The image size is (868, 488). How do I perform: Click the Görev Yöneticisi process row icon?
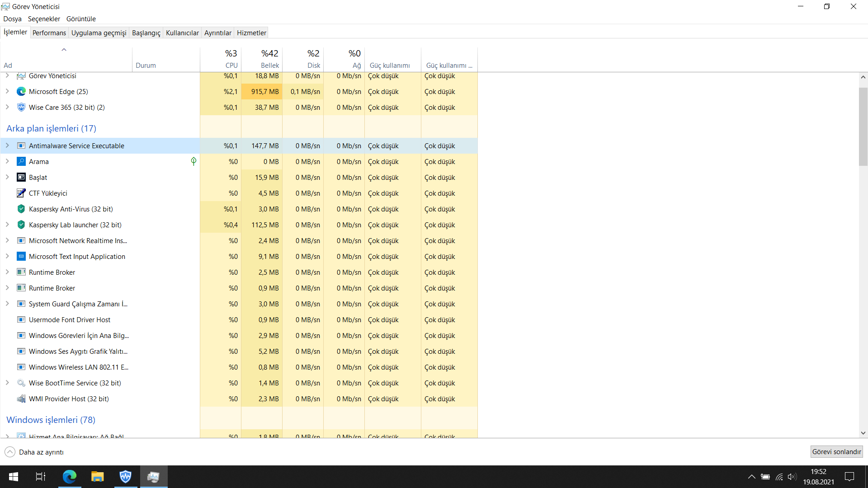[21, 76]
